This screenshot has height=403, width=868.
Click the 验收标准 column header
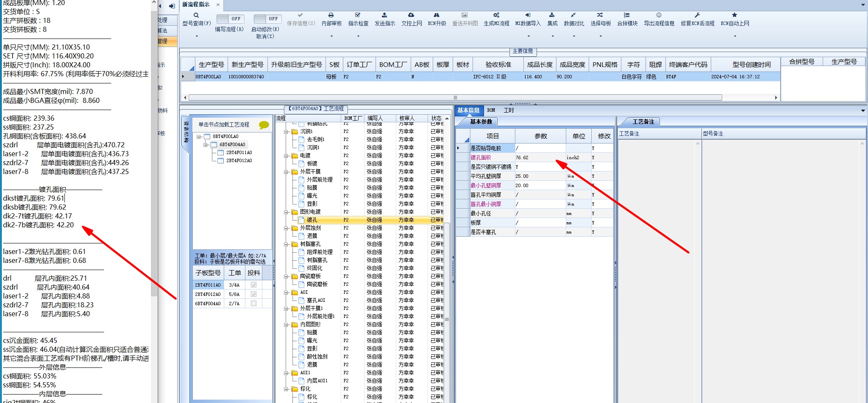[x=498, y=64]
